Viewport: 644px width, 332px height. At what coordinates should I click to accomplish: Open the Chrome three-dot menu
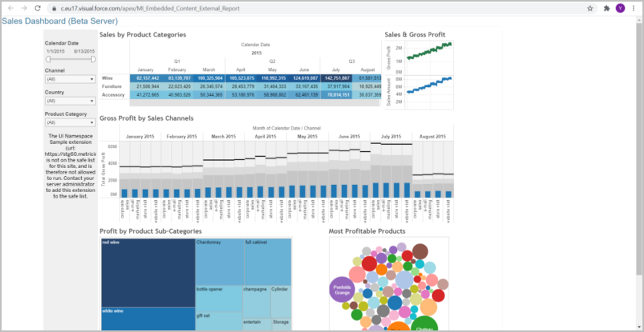(x=634, y=8)
